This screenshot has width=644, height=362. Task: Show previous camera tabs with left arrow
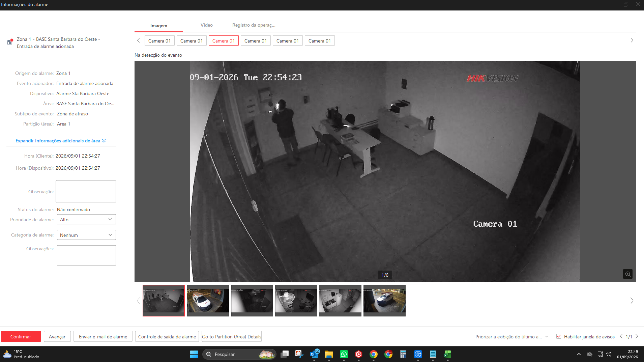point(138,40)
